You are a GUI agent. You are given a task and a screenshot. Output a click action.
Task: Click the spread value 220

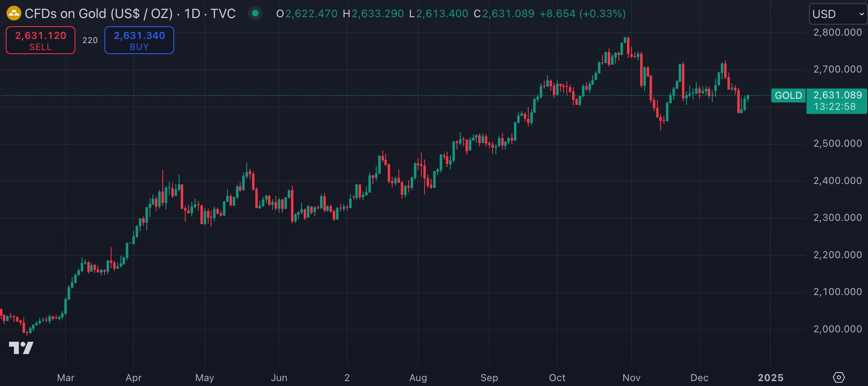tap(90, 40)
